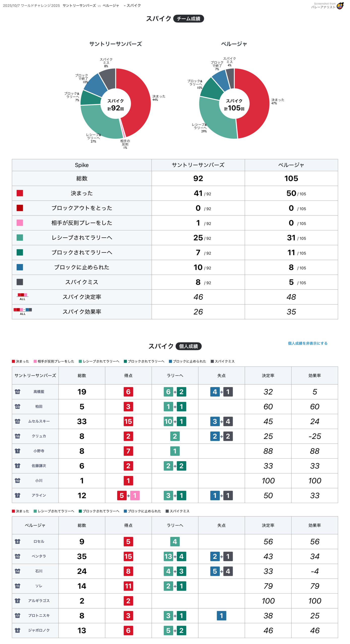The width and height of the screenshot is (350, 644).
Task: Click jersey icon number 12 beside 高橋藍
Action: click(17, 392)
